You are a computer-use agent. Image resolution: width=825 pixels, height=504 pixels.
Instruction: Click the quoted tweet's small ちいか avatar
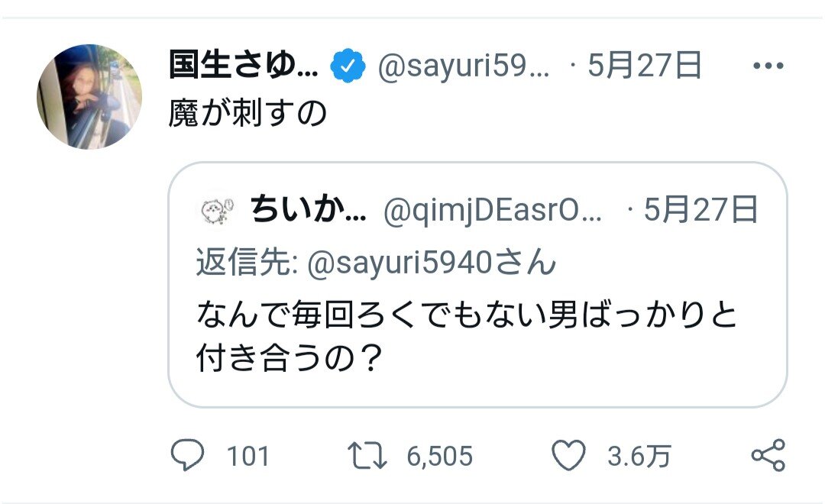tap(216, 210)
